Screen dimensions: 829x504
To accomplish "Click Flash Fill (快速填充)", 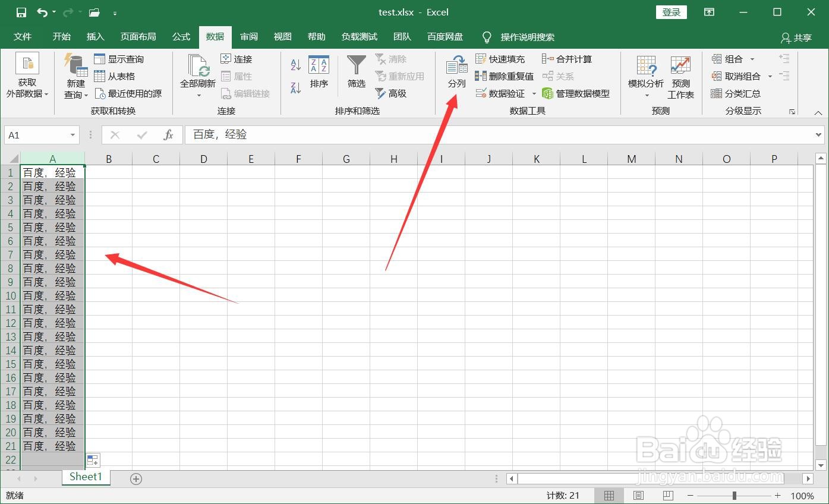I will click(500, 59).
